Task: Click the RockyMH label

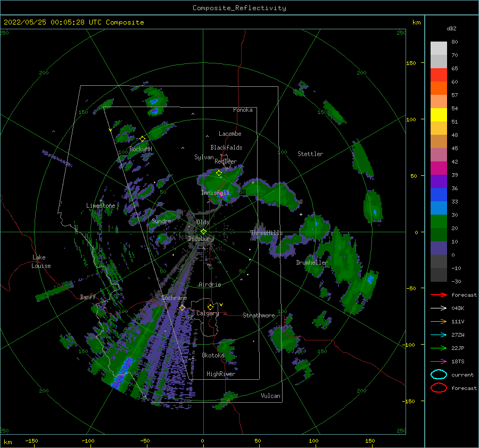Action: 141,149
